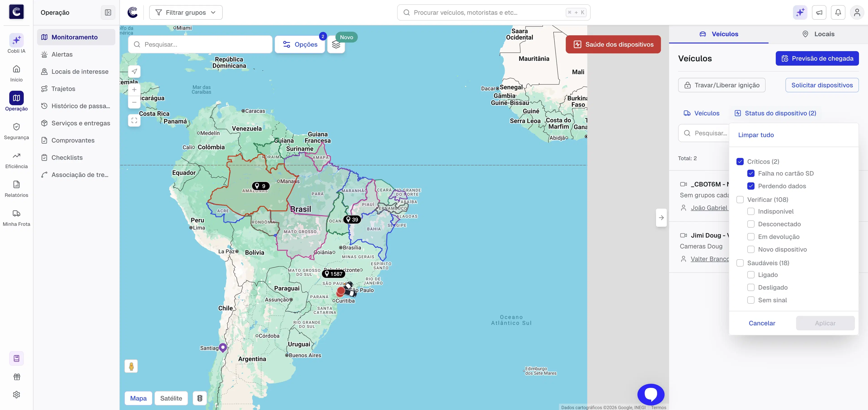Collapse the Operação sidebar panel

point(108,12)
